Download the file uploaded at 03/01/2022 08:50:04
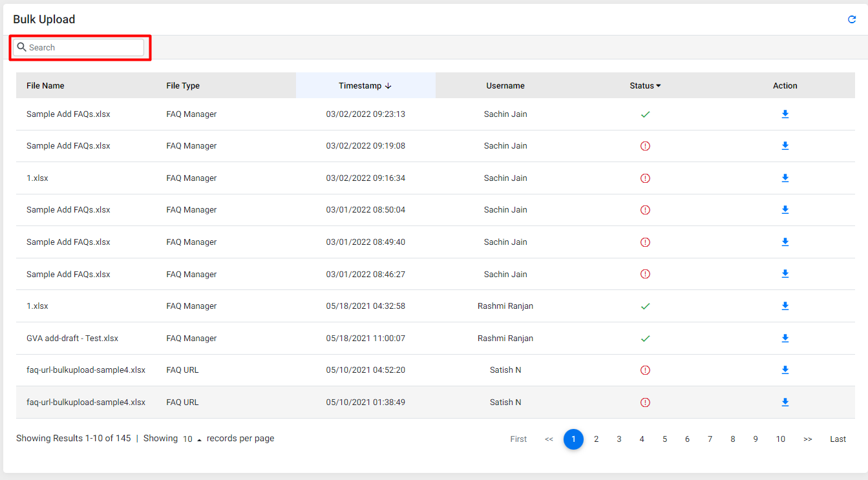The width and height of the screenshot is (868, 480). [785, 210]
